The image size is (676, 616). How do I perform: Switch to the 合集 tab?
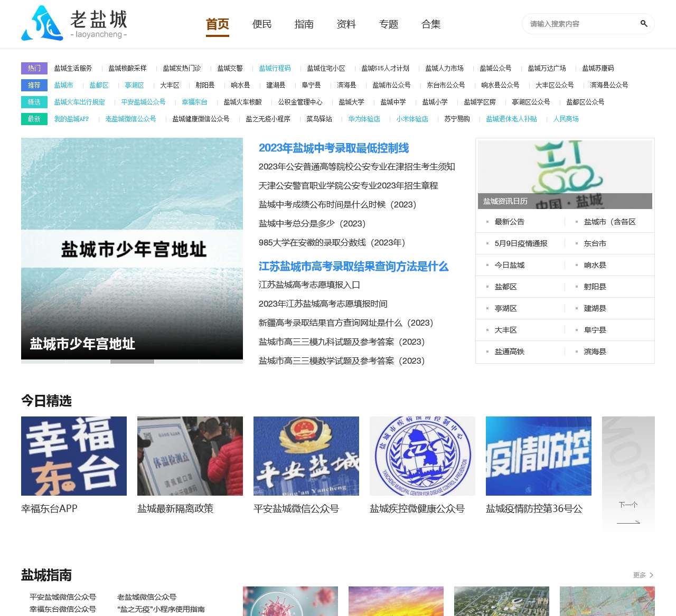pyautogui.click(x=430, y=24)
